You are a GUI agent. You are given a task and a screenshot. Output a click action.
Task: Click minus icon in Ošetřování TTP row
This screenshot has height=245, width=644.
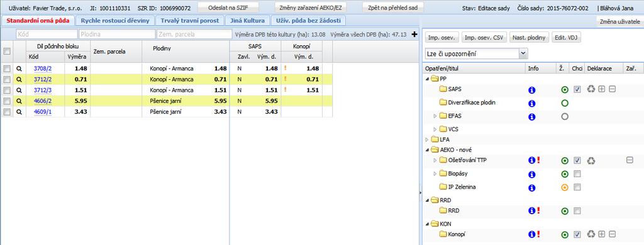click(x=630, y=160)
